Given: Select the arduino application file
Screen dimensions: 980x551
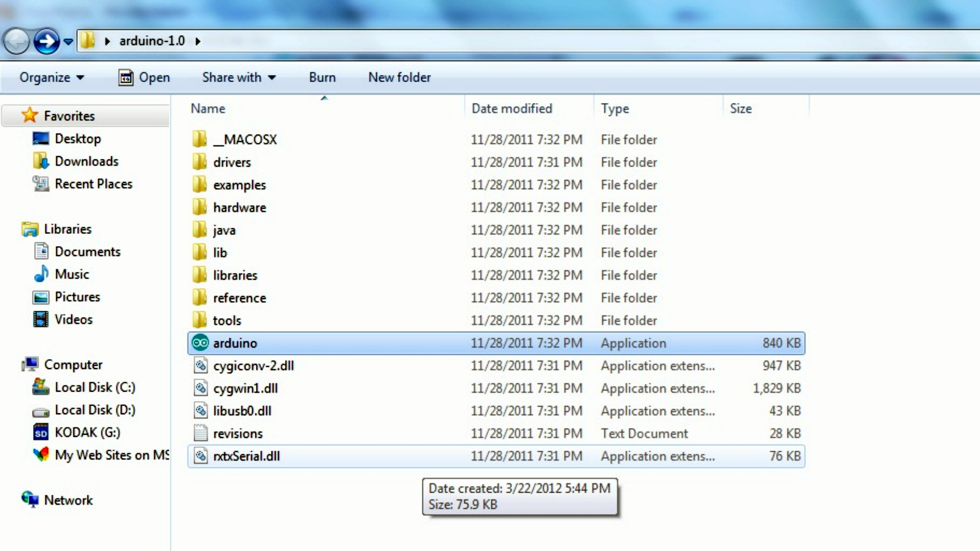Looking at the screenshot, I should point(496,343).
